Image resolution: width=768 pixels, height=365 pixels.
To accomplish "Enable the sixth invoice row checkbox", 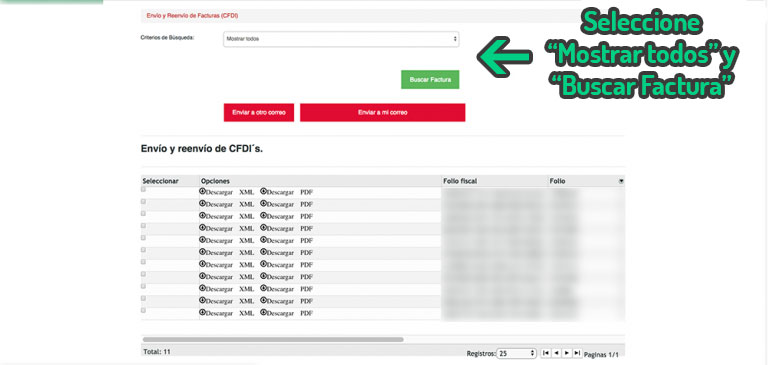I will [144, 249].
